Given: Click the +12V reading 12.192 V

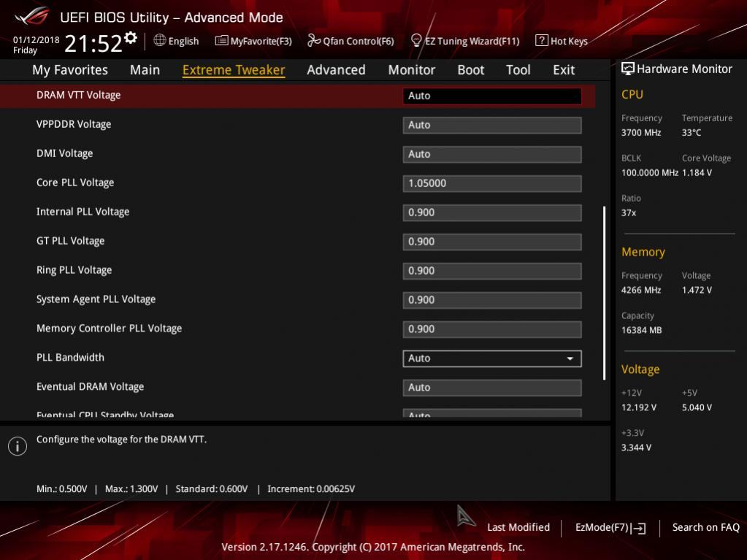Looking at the screenshot, I should (x=639, y=407).
